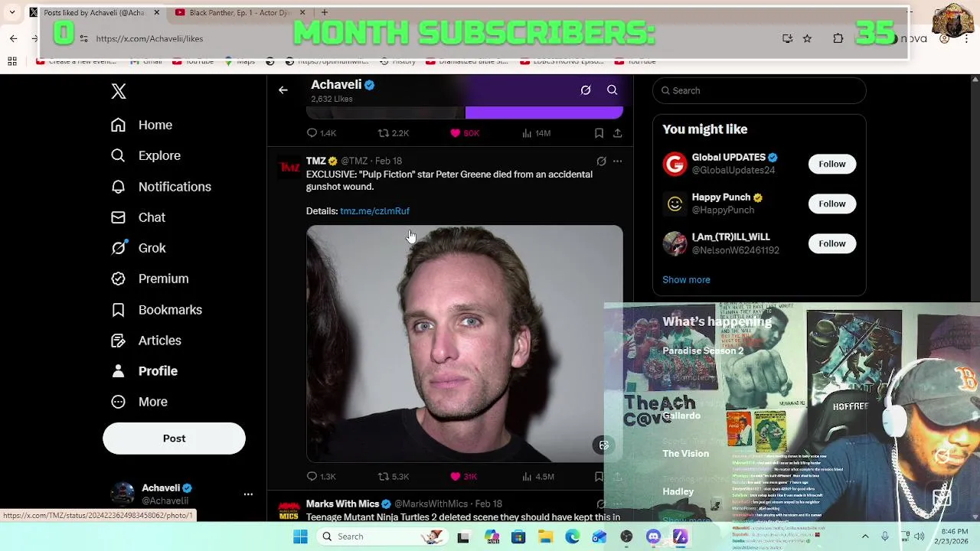980x551 pixels.
Task: Launch Microsoft 365 from the taskbar
Action: tap(491, 536)
